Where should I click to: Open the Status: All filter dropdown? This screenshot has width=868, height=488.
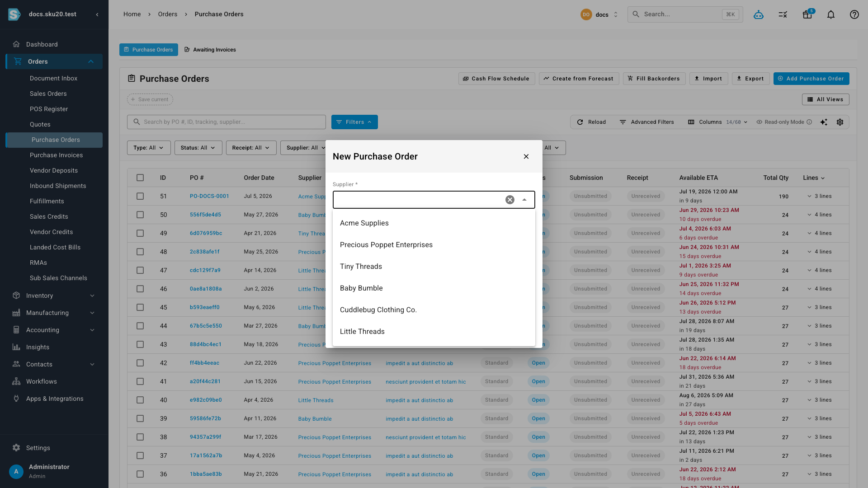198,148
